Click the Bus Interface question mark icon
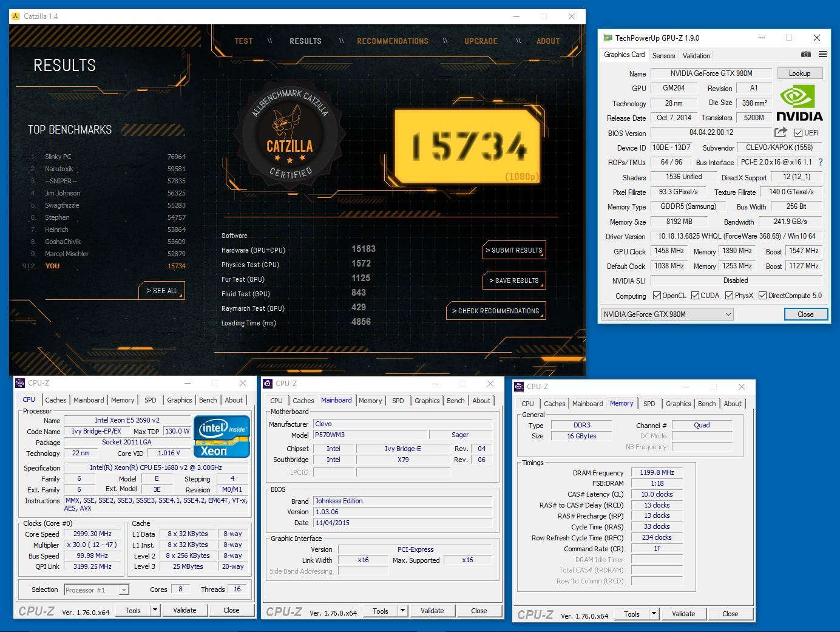The image size is (840, 632). [x=821, y=162]
